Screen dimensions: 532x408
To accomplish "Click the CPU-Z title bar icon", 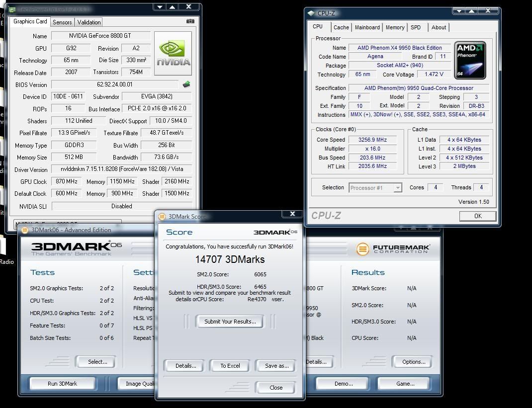I will [x=311, y=13].
